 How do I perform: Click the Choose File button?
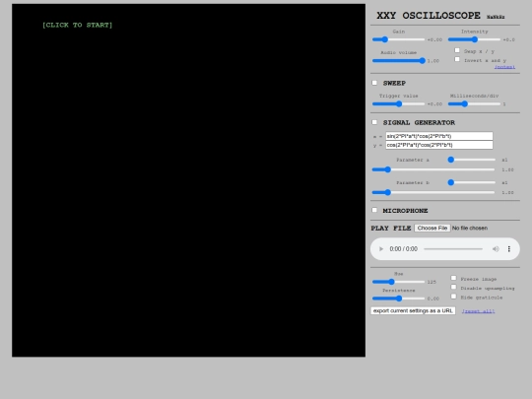tap(432, 228)
